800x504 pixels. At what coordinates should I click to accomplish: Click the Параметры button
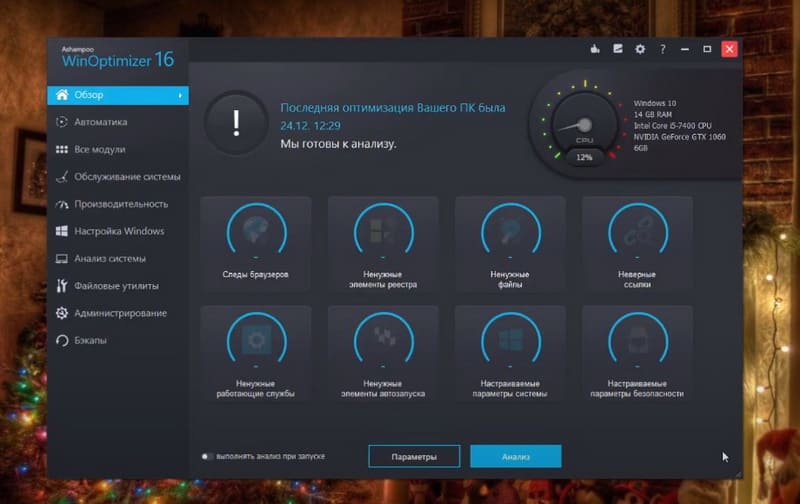(414, 456)
